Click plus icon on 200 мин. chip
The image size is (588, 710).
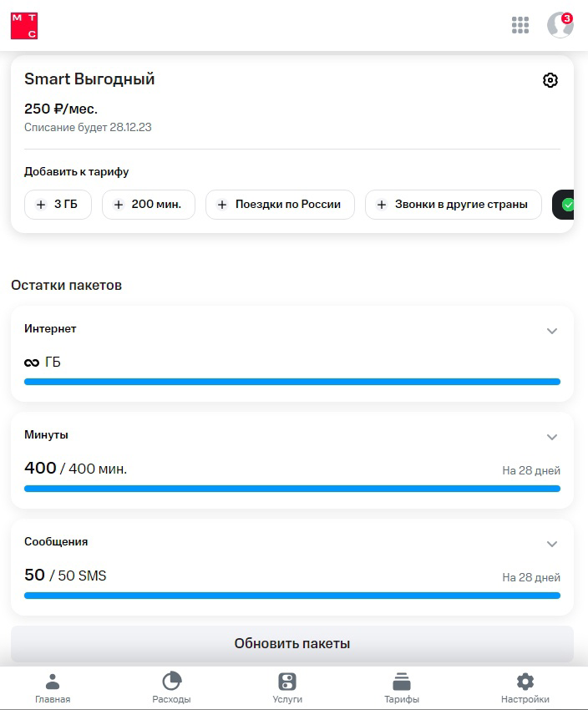[119, 205]
